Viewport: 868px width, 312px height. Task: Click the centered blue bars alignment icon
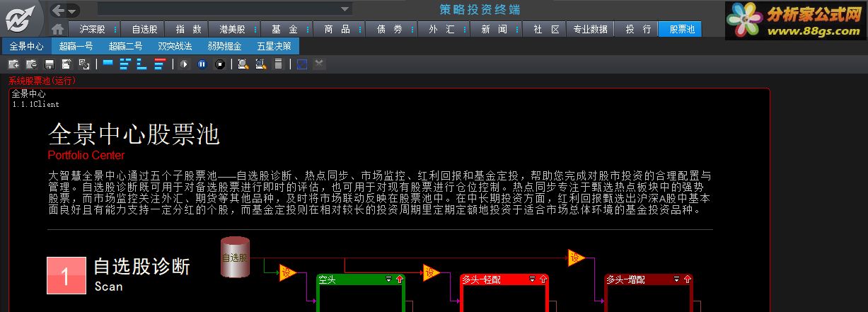pos(125,64)
